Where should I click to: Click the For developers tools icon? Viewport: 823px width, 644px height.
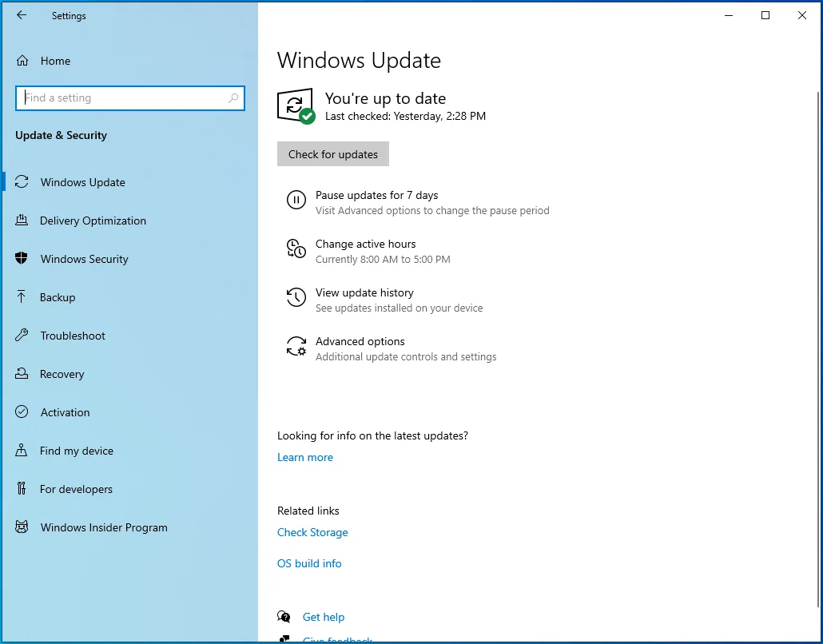(21, 489)
